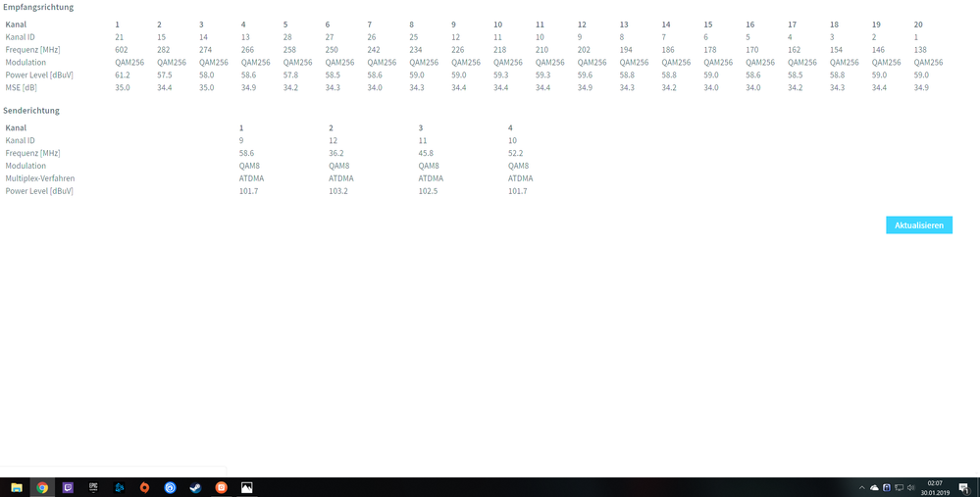Click upstream power level 103.2
The height and width of the screenshot is (497, 980).
click(338, 191)
